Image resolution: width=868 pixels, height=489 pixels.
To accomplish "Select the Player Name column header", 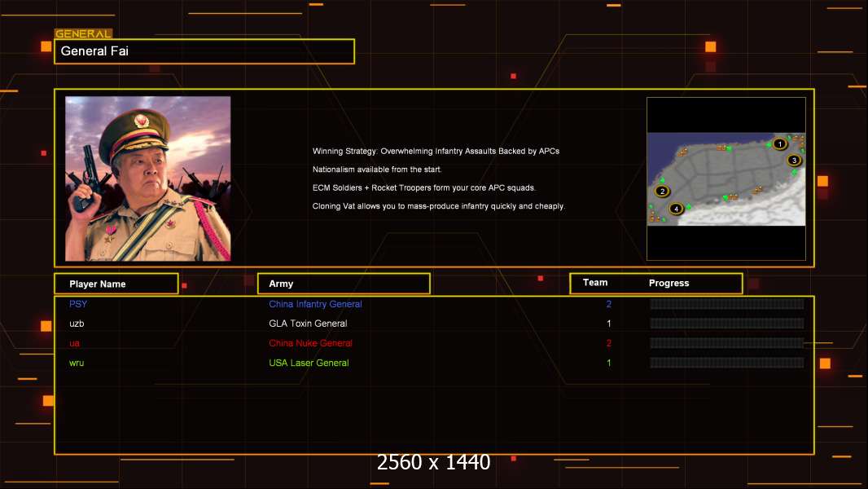I will point(116,284).
